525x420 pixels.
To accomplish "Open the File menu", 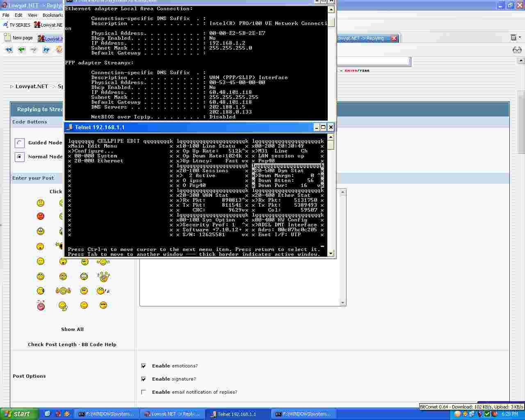I will 6,15.
